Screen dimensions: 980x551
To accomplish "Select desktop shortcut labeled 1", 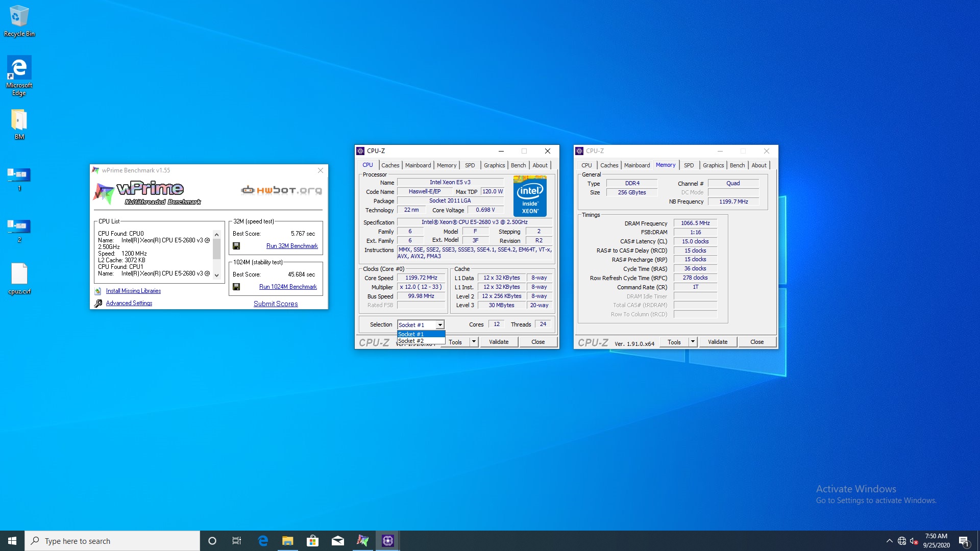I will [x=19, y=179].
